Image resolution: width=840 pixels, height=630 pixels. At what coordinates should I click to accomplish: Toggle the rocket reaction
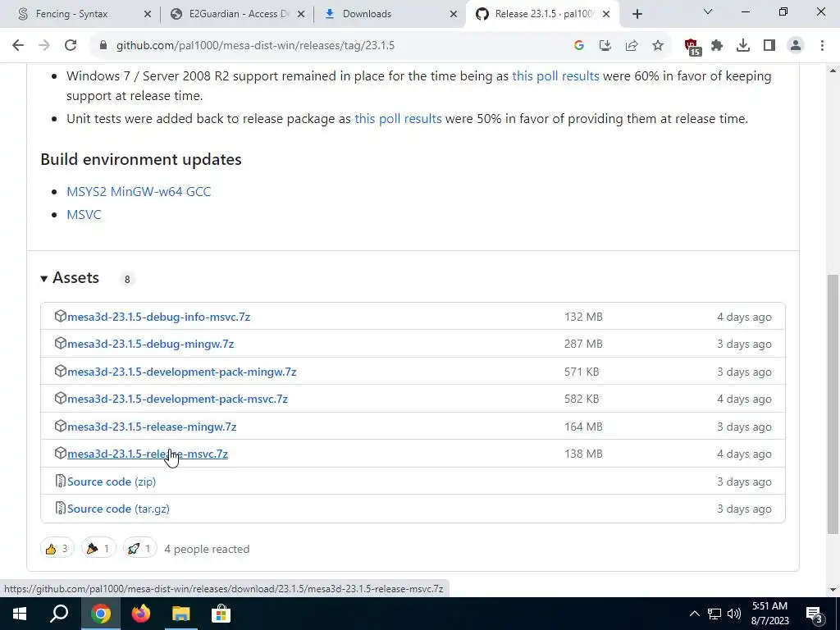pos(139,549)
